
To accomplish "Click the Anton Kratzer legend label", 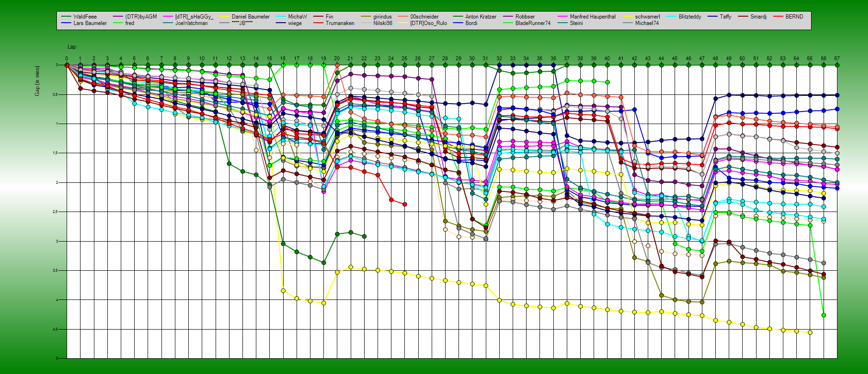I will (480, 17).
